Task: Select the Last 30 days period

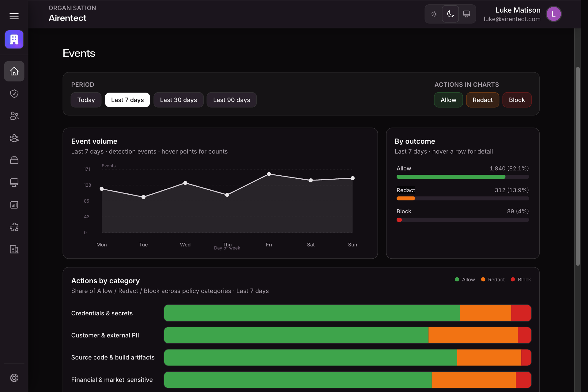Action: click(x=178, y=100)
